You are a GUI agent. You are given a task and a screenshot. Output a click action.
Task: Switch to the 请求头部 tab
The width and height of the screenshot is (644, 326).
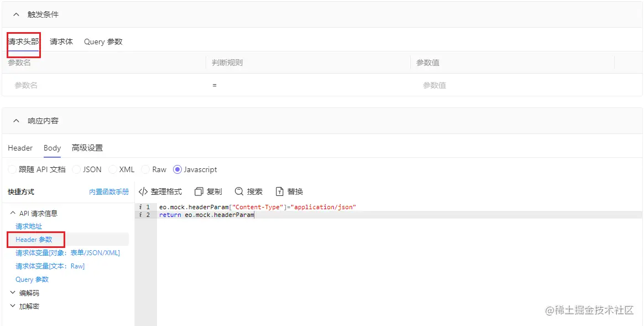[23, 42]
